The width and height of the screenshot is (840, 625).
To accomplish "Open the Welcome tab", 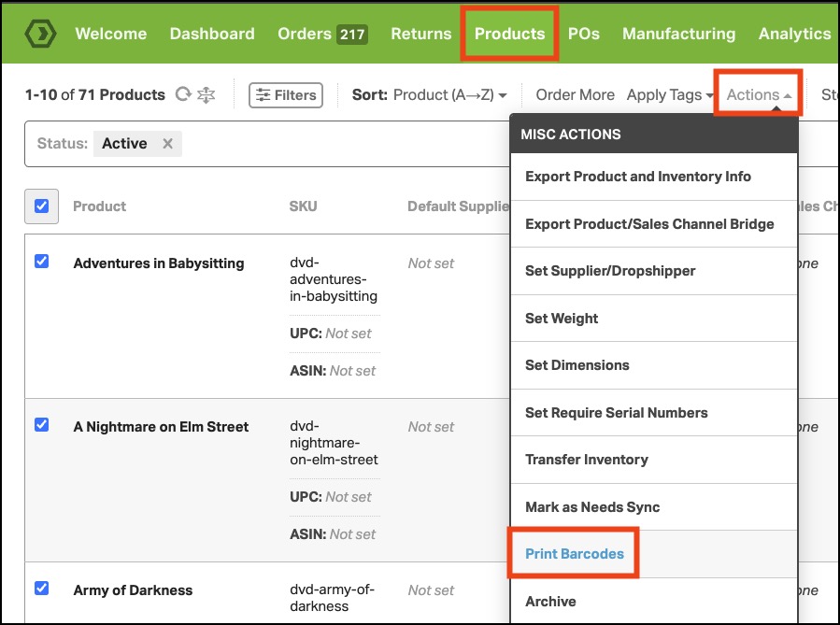I will [x=111, y=34].
